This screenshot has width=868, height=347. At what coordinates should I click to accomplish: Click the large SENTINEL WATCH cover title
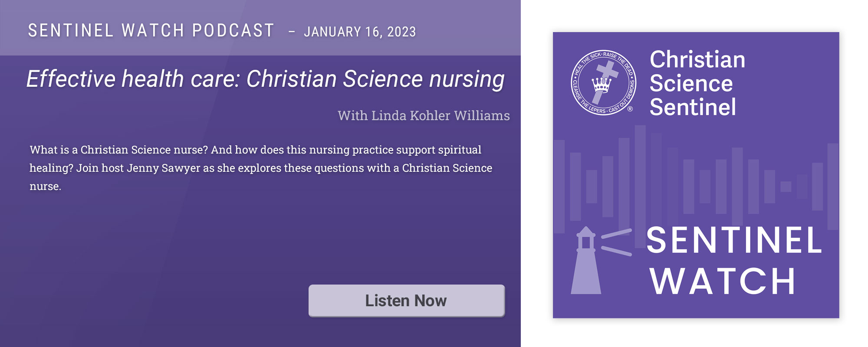tap(733, 260)
